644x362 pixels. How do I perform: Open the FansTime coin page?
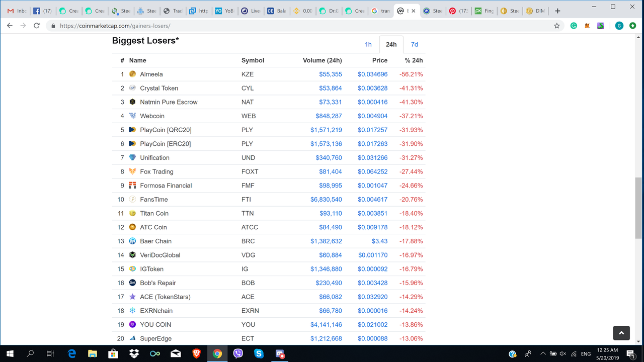click(154, 199)
